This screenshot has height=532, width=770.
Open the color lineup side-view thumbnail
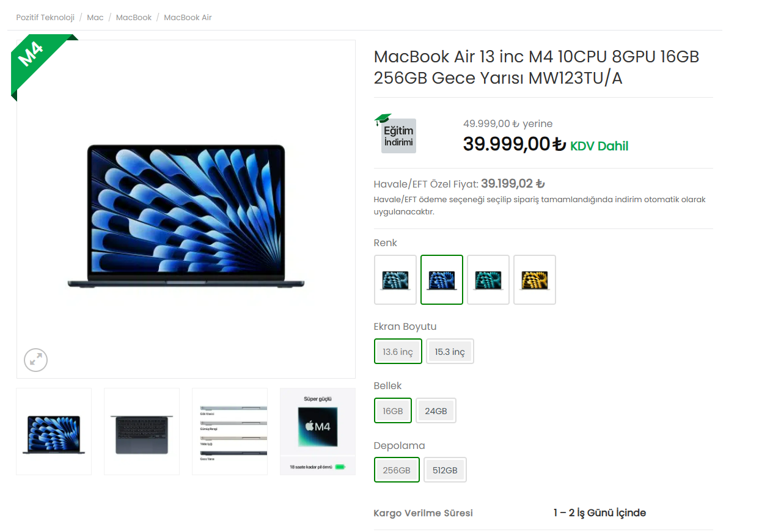(230, 431)
